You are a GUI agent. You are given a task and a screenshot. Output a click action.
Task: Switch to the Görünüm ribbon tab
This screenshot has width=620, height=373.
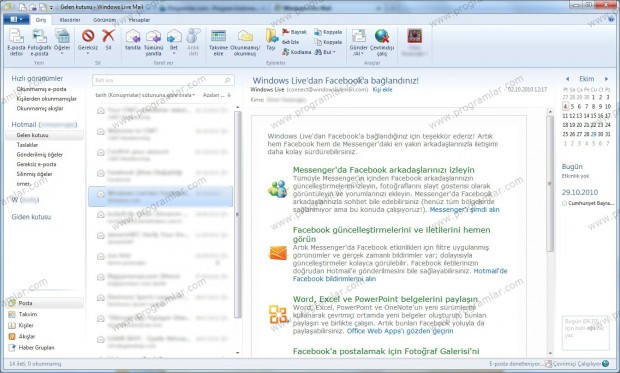click(104, 19)
